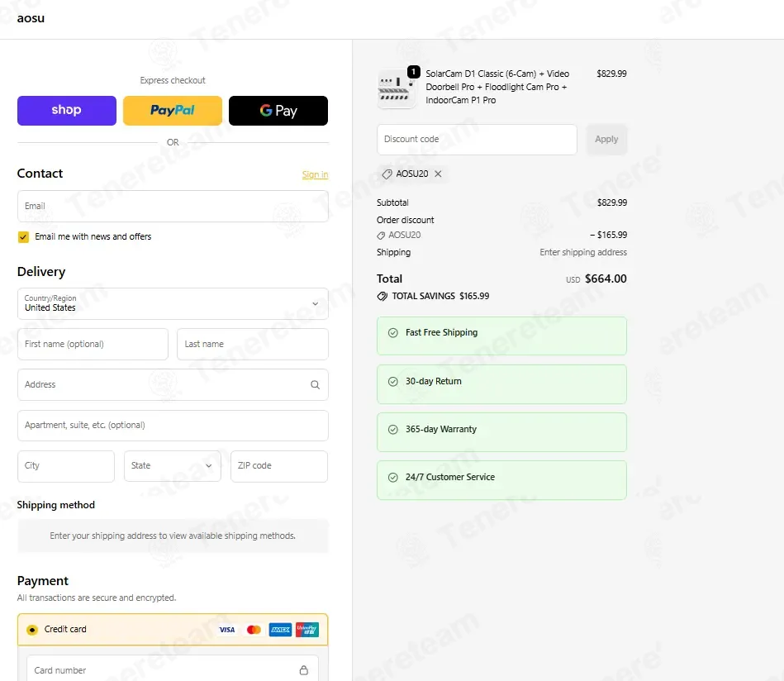Screen dimensions: 784x681
Task: Click the Subtotal amount $829.99
Action: [x=612, y=202]
